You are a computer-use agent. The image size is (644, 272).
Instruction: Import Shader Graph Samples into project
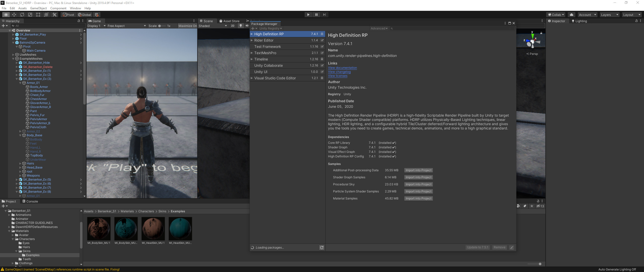pos(418,177)
